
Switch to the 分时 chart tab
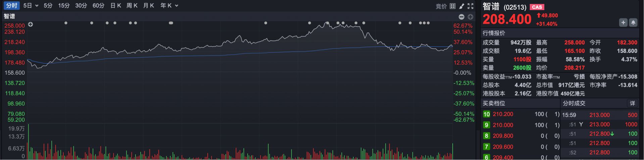[x=11, y=6]
